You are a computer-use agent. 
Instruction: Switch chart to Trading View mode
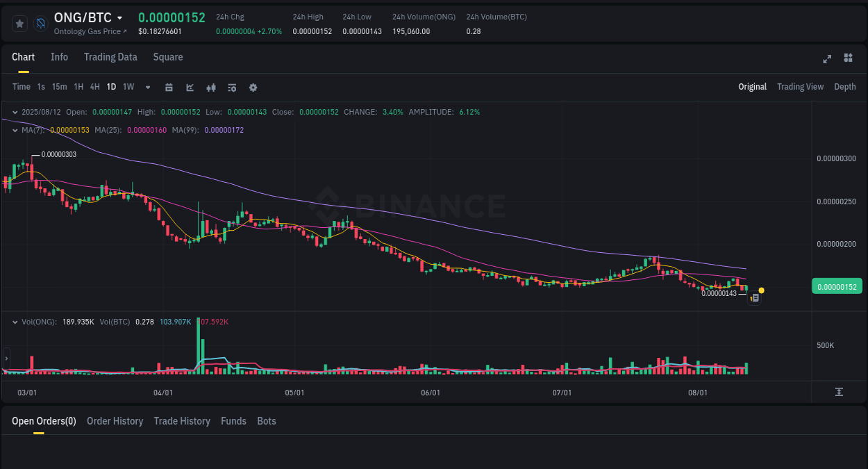coord(800,87)
